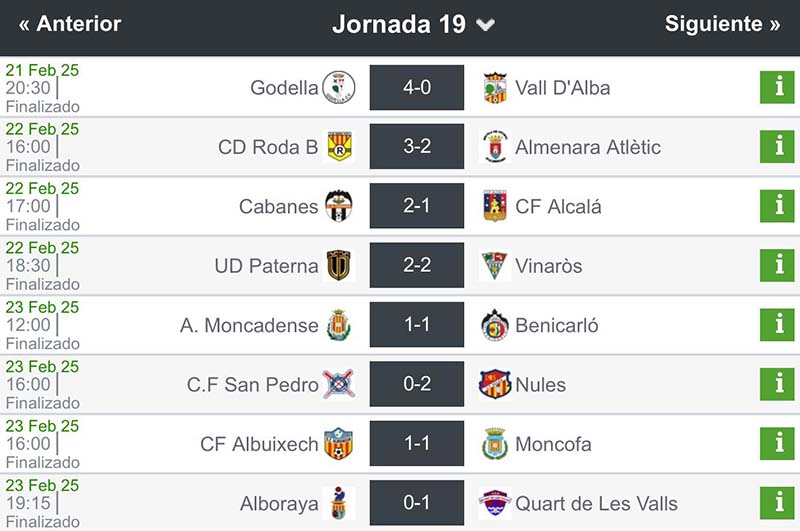
Task: Click the C.F San Pedro club crest
Action: click(x=337, y=384)
